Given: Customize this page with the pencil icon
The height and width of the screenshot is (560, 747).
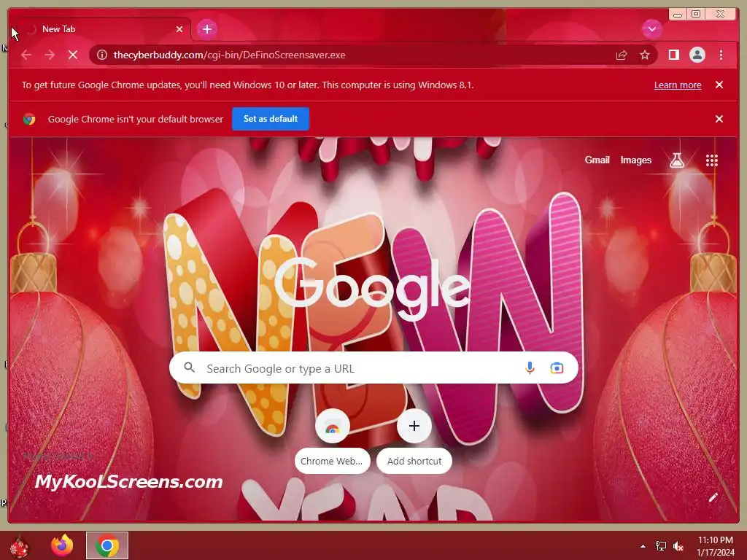Looking at the screenshot, I should (x=713, y=497).
